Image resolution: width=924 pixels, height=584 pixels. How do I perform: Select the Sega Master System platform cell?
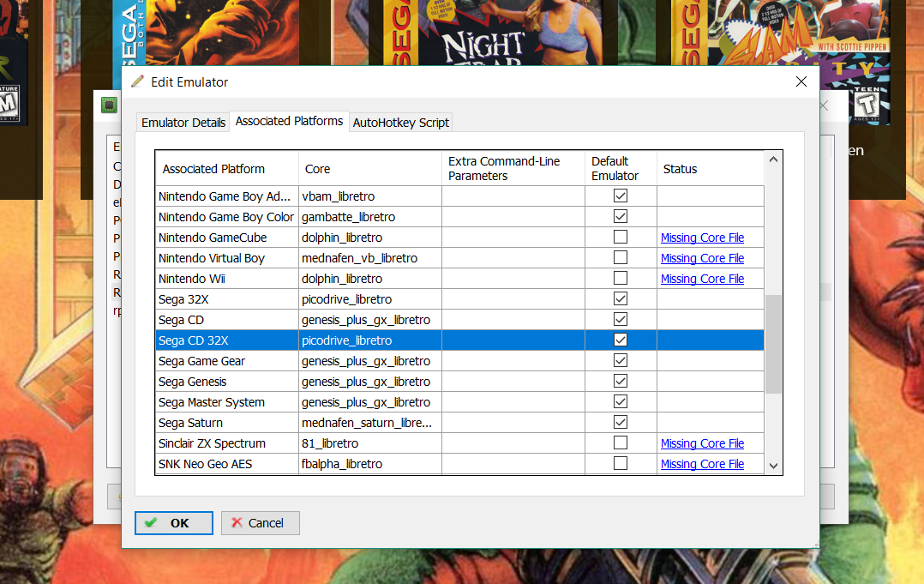pos(227,402)
